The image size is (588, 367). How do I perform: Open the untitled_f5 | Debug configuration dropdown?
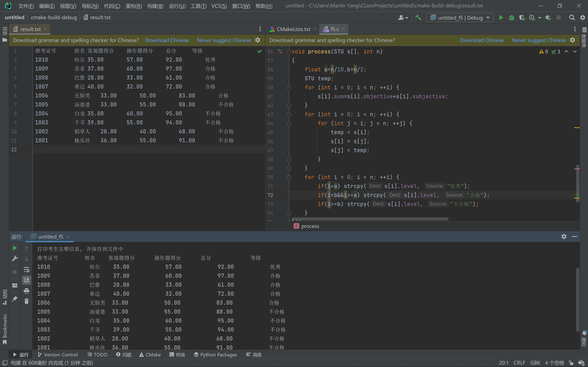click(460, 18)
